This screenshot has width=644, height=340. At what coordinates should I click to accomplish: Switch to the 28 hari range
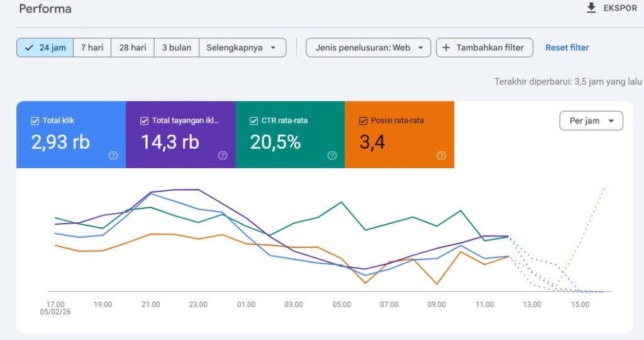point(133,48)
